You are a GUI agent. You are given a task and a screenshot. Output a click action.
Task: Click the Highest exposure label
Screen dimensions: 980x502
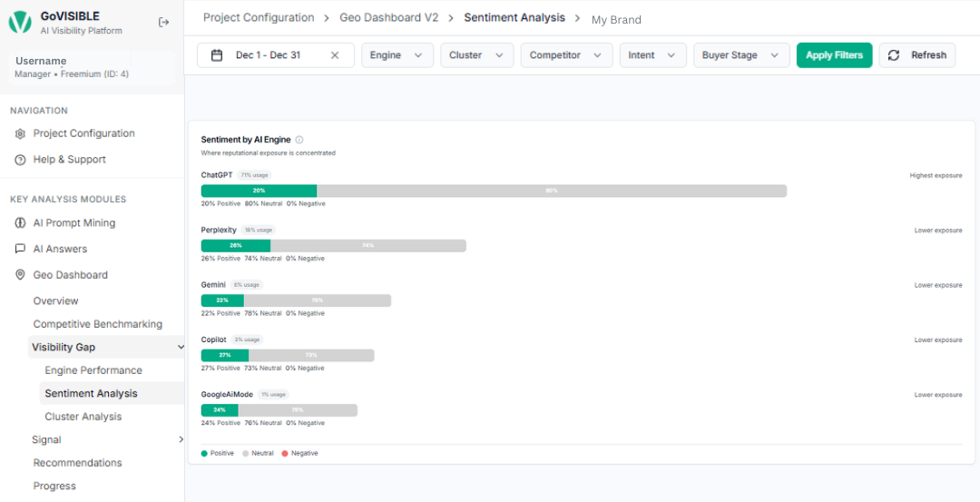coord(936,176)
